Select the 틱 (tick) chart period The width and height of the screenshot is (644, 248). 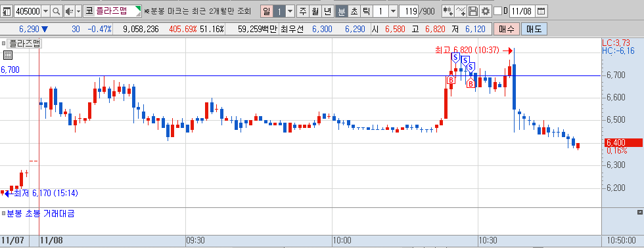pos(367,11)
